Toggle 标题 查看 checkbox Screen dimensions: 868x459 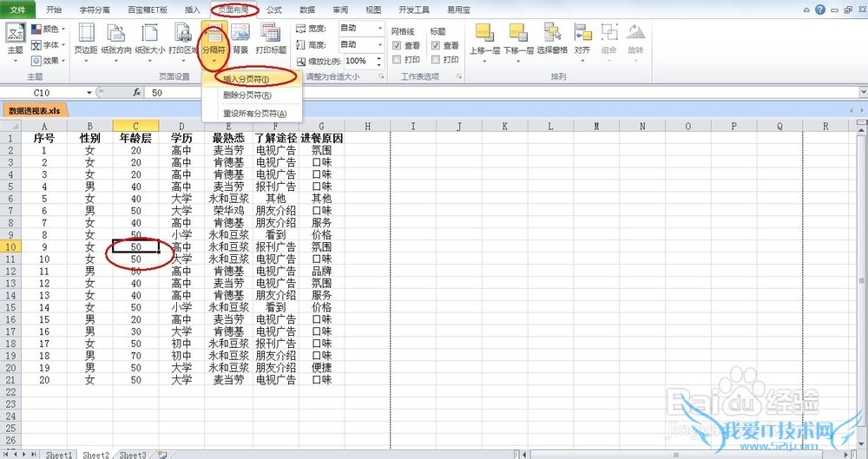tap(436, 45)
